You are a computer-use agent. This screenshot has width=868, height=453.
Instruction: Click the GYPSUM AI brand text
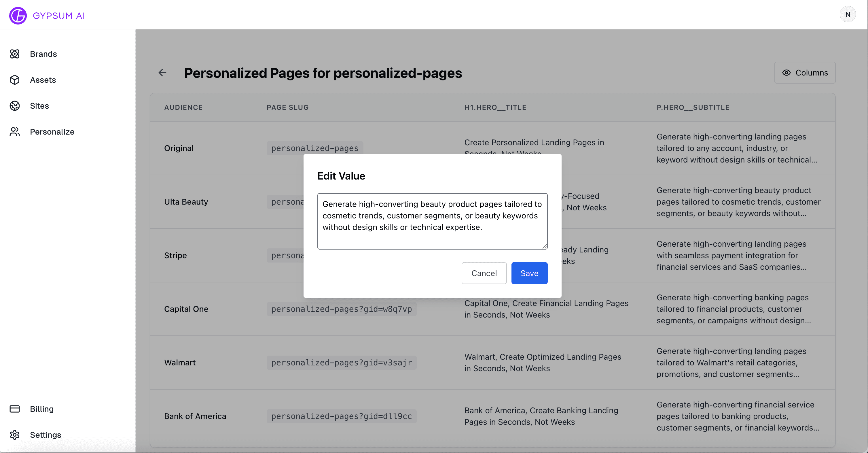[59, 16]
